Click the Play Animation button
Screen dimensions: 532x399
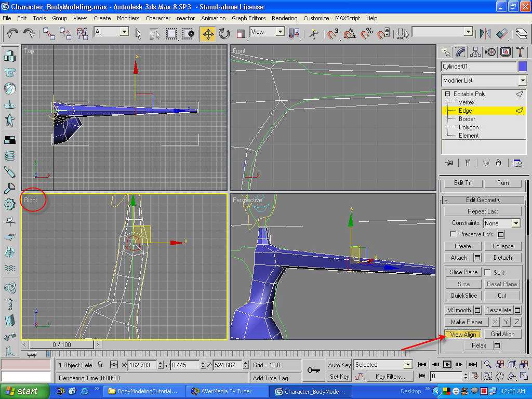447,365
